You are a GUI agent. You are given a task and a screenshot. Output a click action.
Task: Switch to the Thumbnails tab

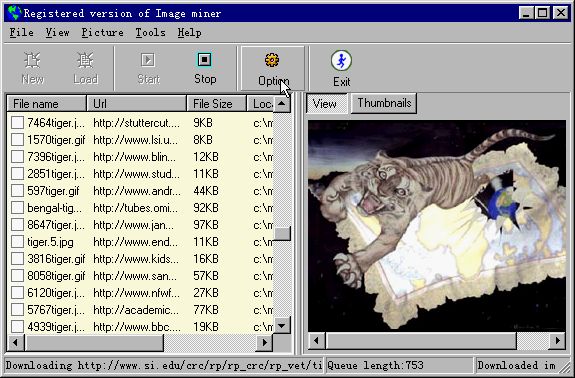[384, 103]
